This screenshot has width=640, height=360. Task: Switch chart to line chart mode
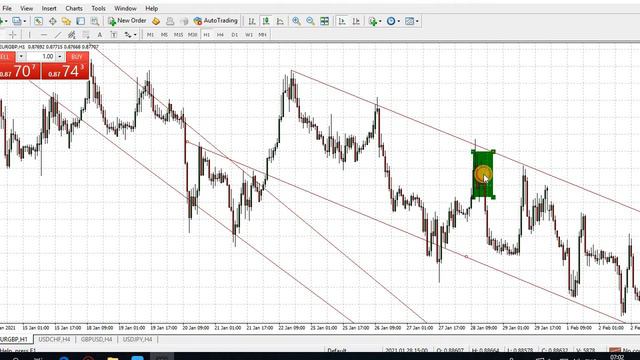pos(280,21)
